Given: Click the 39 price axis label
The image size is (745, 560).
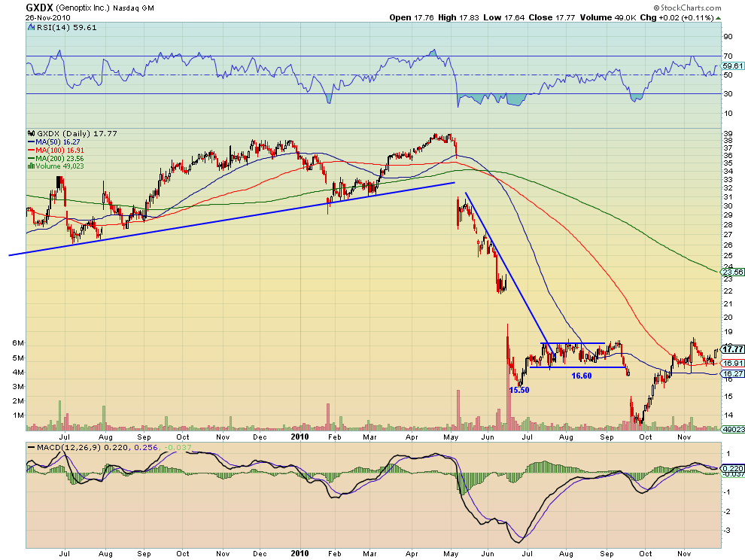Looking at the screenshot, I should pos(728,133).
